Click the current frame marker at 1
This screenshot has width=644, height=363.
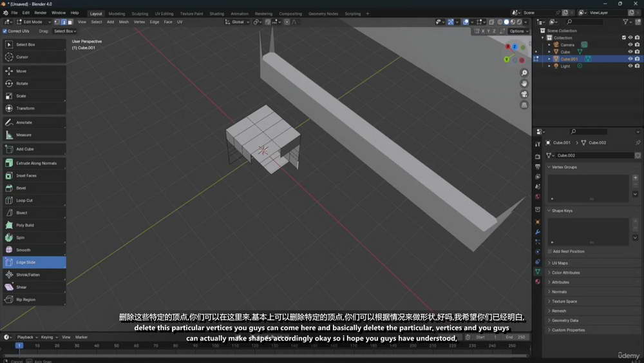[x=19, y=346]
